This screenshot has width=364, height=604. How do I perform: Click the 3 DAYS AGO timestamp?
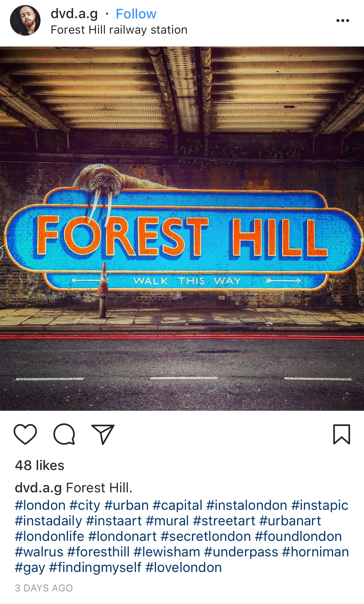click(44, 588)
